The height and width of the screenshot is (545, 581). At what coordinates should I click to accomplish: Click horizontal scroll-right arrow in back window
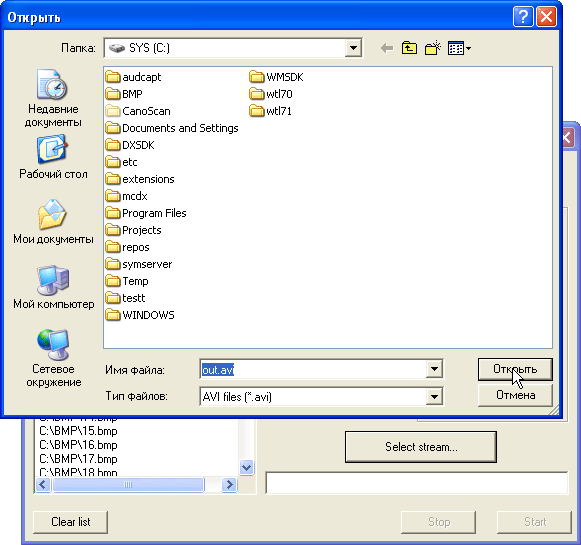[x=229, y=485]
